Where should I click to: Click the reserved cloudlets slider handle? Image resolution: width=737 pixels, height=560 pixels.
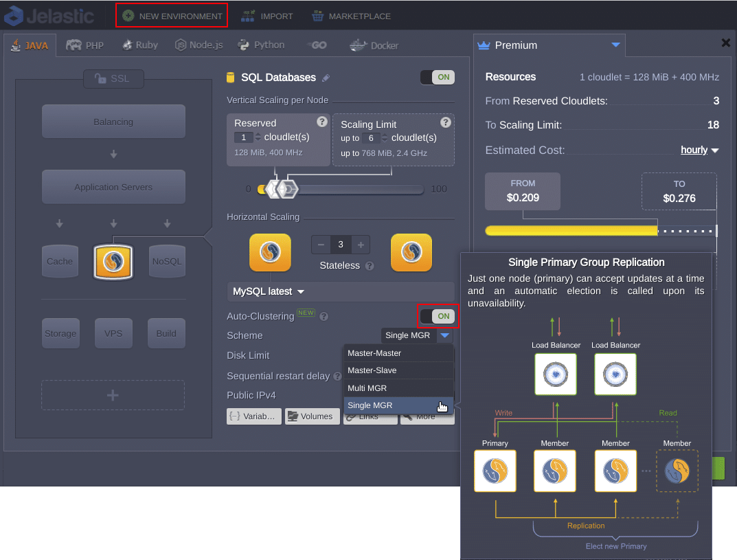coord(273,189)
